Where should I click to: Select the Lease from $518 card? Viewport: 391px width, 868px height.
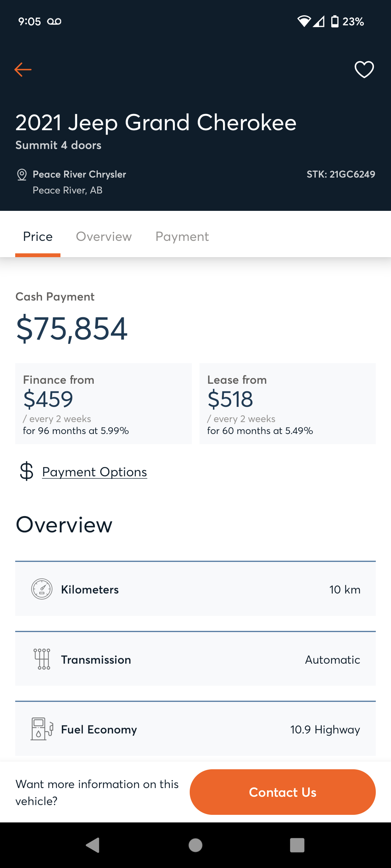(287, 404)
